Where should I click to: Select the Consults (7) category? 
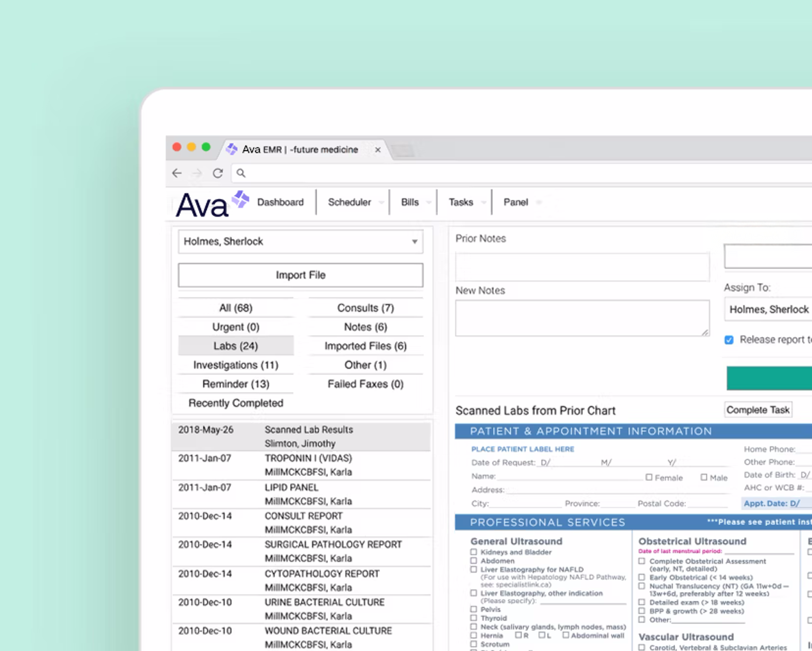[x=365, y=308]
